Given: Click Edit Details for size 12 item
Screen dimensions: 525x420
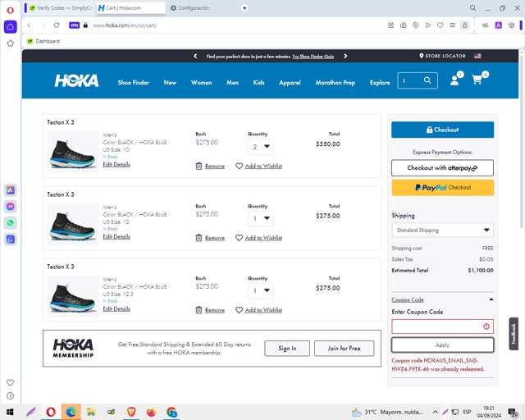Looking at the screenshot, I should (116, 236).
